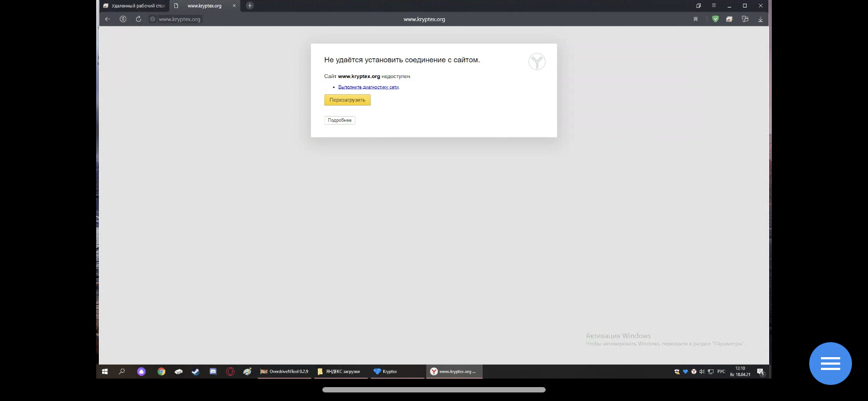Open the side-panel tabs icon in title bar

pyautogui.click(x=698, y=5)
